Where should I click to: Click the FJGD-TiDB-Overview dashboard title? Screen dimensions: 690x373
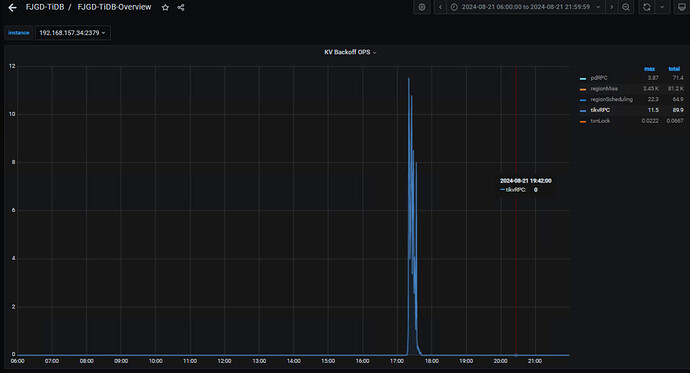coord(114,7)
